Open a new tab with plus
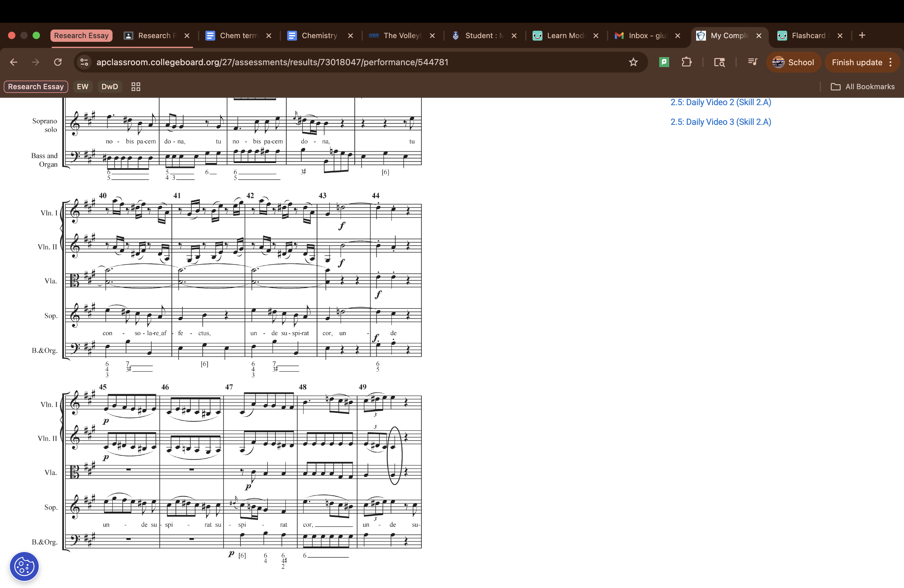 click(x=862, y=35)
